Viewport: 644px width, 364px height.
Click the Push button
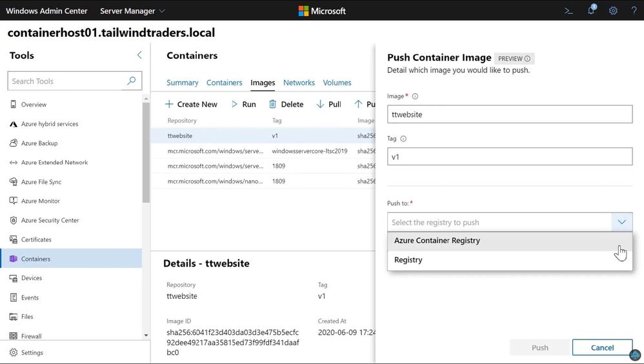click(539, 348)
